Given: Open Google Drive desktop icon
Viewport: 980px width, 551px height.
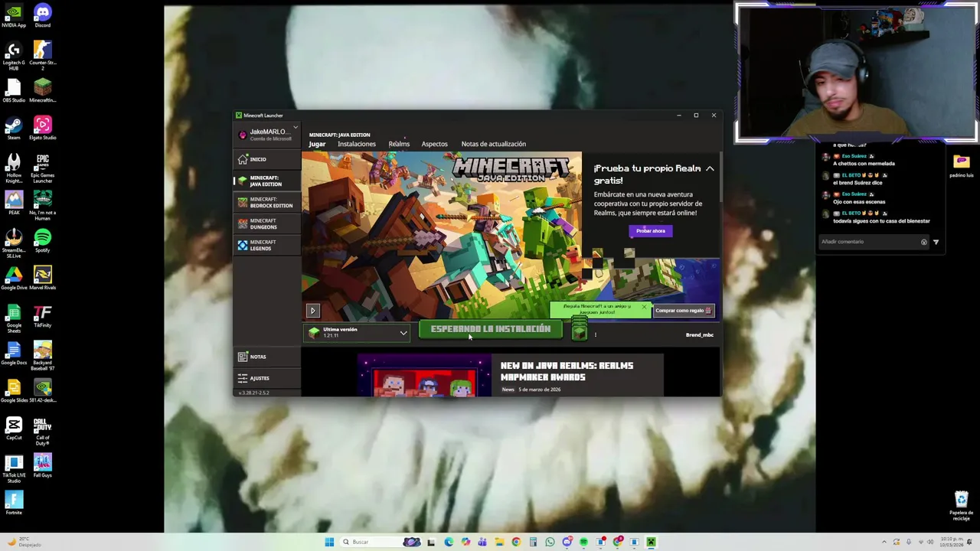Looking at the screenshot, I should click(14, 278).
